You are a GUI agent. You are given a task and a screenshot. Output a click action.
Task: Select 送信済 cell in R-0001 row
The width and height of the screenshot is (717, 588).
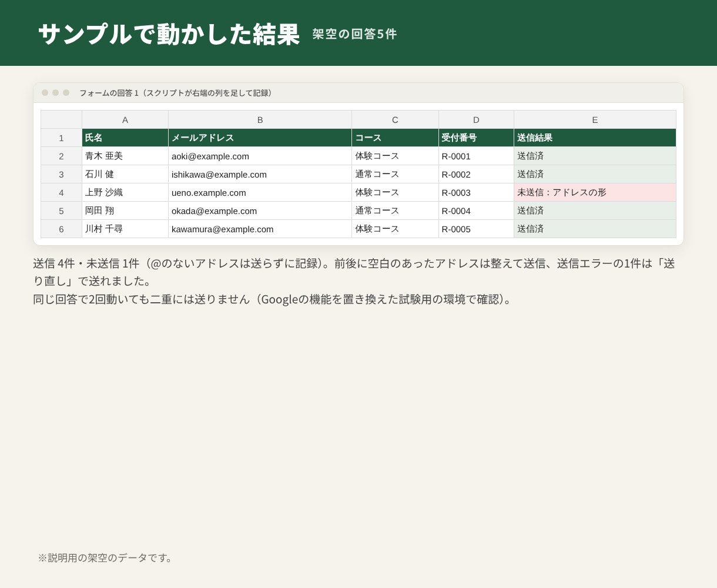click(595, 156)
